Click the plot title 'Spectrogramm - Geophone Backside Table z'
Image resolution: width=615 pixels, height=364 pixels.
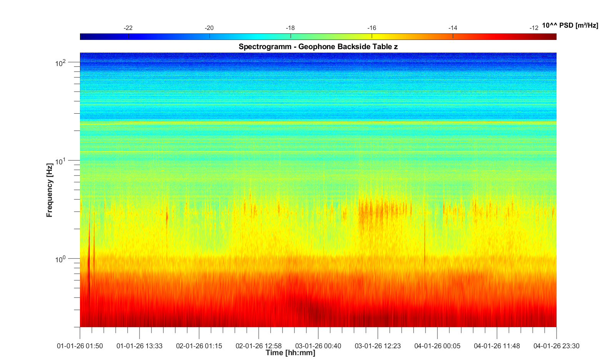point(318,47)
